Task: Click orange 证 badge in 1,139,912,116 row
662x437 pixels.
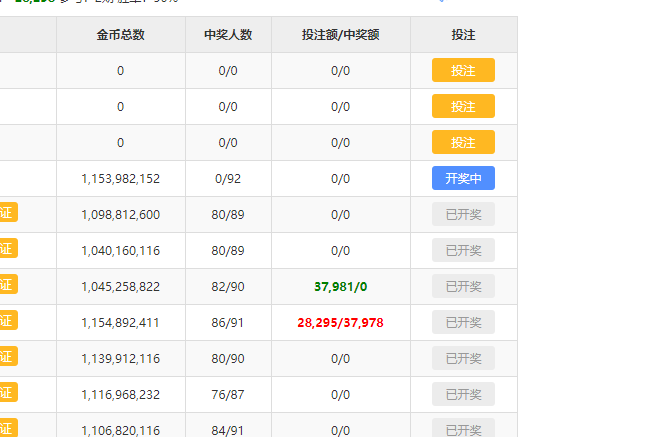Action: pos(7,357)
